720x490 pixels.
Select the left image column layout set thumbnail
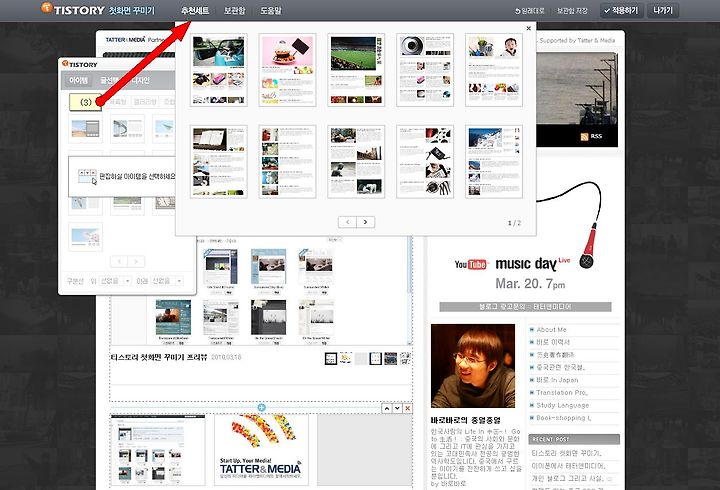pos(287,162)
